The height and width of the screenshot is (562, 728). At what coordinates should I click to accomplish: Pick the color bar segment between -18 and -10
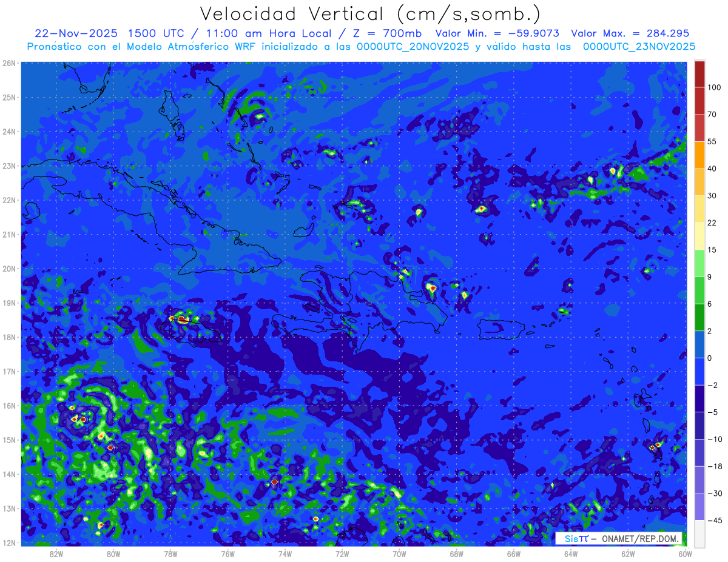(699, 452)
